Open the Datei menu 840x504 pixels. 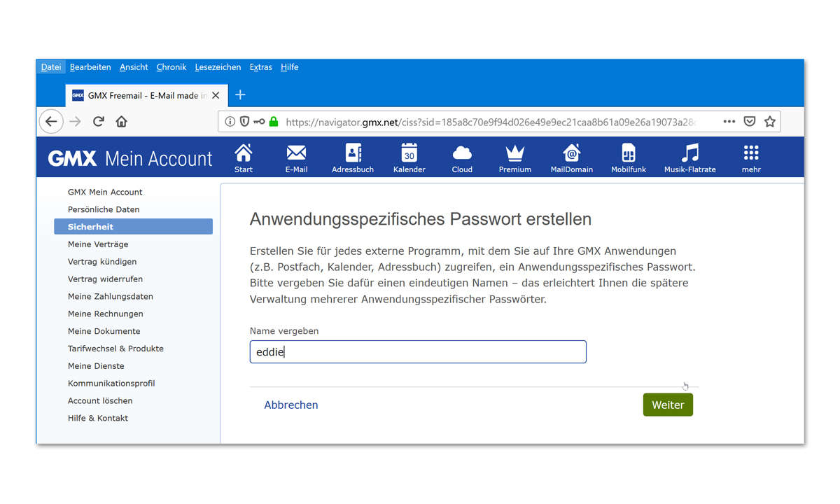coord(51,67)
